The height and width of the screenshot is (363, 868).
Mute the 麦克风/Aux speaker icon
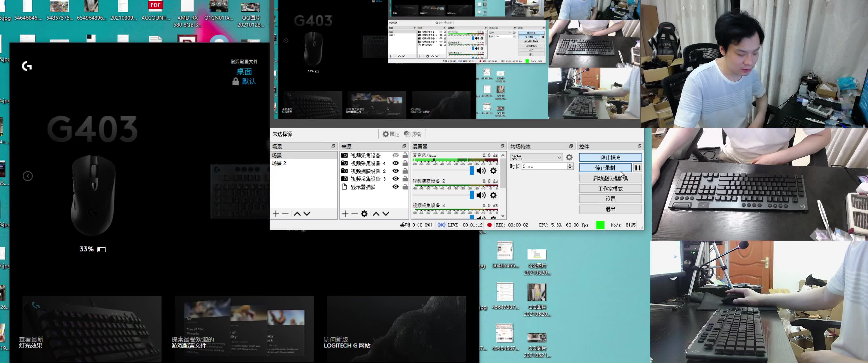pyautogui.click(x=481, y=171)
